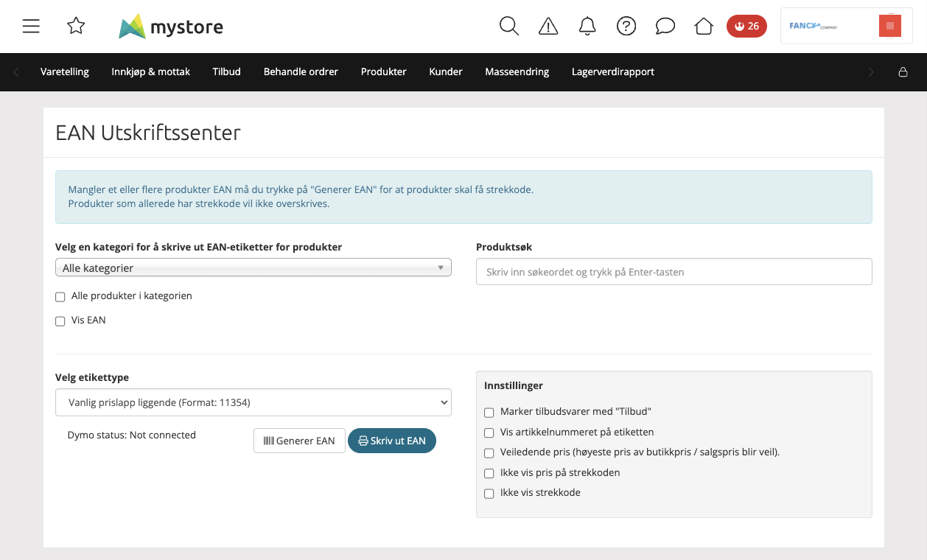Go to Lagerverdirapport in navigation
The height and width of the screenshot is (560, 927).
click(x=612, y=72)
